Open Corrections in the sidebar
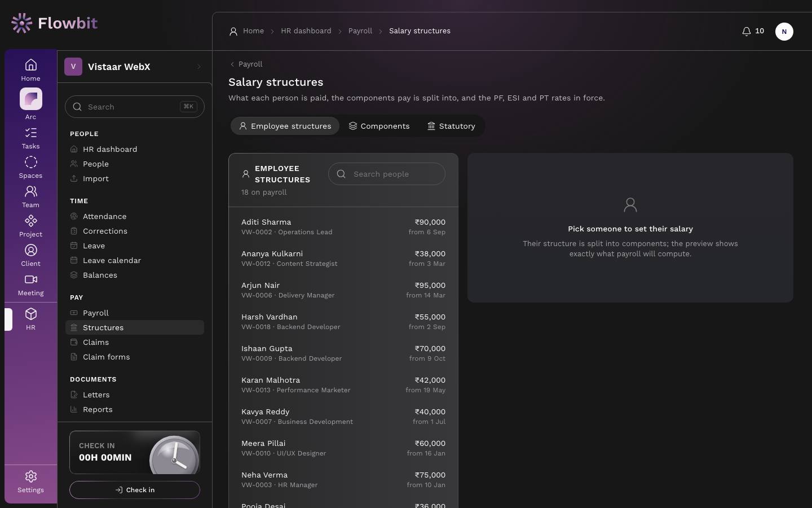812x508 pixels. 135,231
